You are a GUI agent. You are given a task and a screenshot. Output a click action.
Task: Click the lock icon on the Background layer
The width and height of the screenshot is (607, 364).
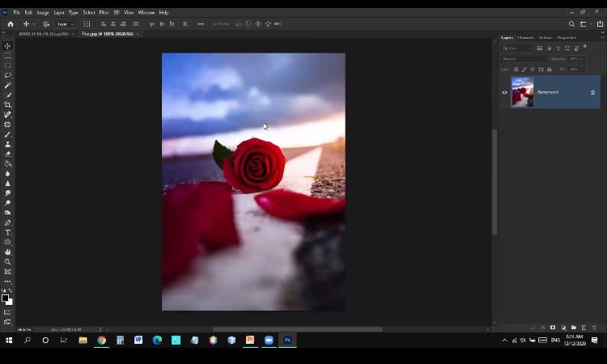tap(592, 92)
